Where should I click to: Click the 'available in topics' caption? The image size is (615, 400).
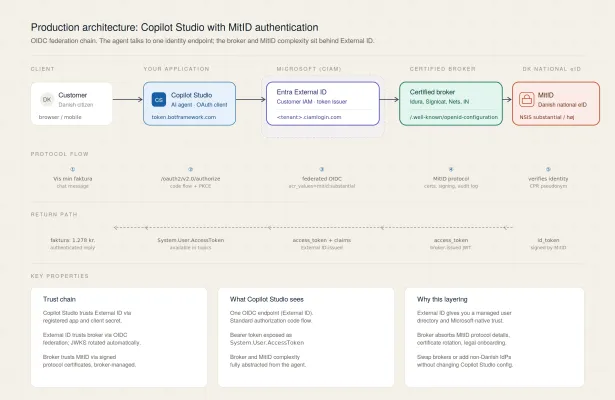[190, 247]
